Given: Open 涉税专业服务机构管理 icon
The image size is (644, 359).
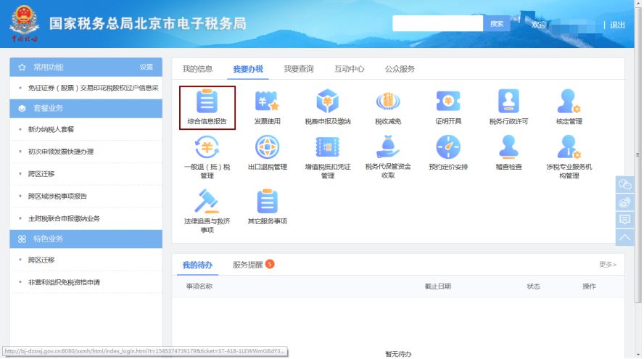Looking at the screenshot, I should (569, 147).
